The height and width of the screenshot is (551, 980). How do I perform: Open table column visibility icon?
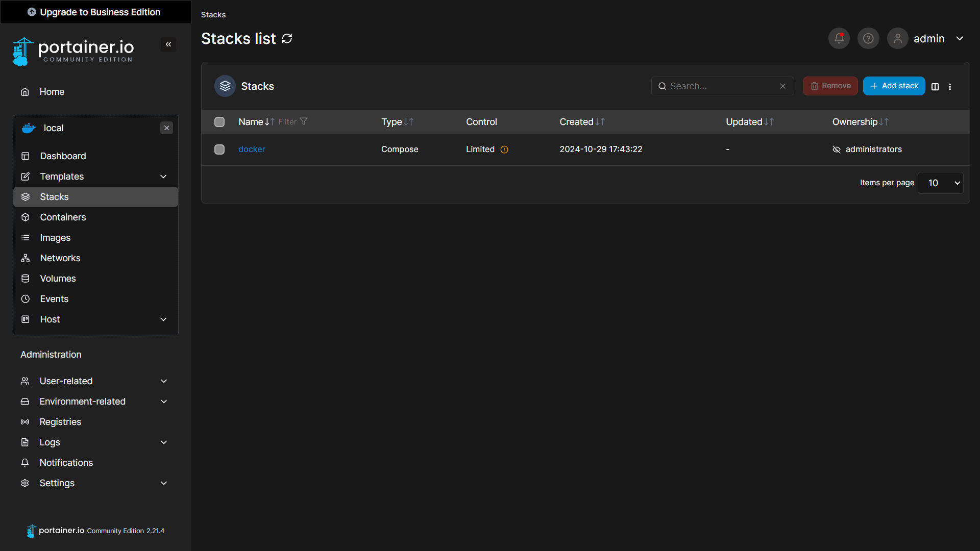coord(935,87)
